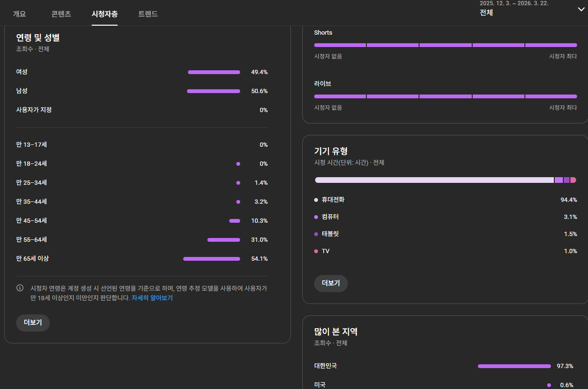Switch to the 개요 tab
This screenshot has width=588, height=389.
(19, 14)
